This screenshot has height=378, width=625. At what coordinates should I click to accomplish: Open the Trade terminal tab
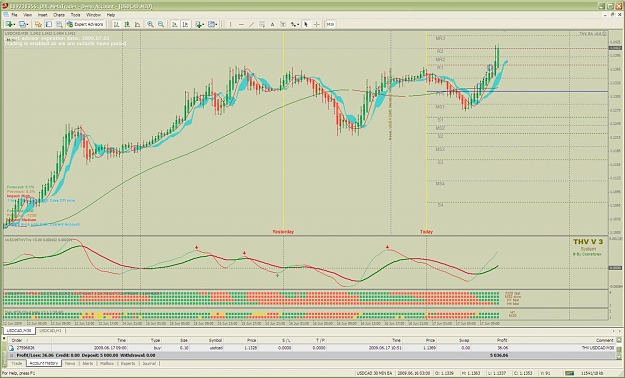pyautogui.click(x=17, y=364)
